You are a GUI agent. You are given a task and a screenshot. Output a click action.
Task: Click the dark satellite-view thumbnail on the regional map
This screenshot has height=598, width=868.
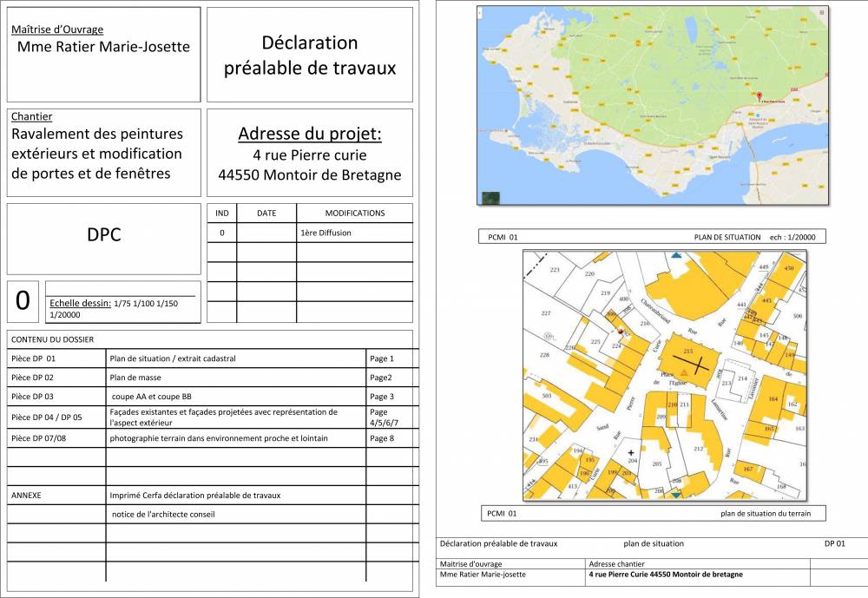tap(490, 198)
